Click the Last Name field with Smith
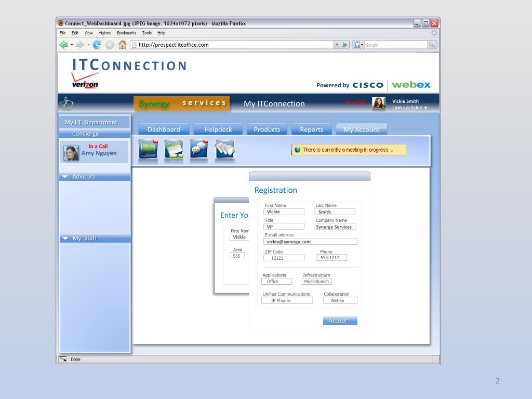The height and width of the screenshot is (399, 532). click(x=335, y=212)
